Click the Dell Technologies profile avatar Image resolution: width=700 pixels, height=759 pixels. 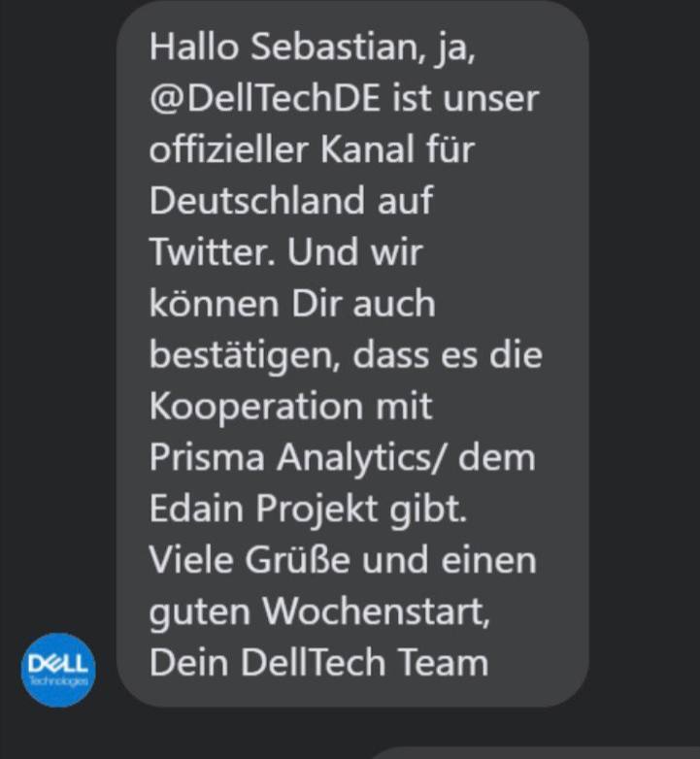58,670
